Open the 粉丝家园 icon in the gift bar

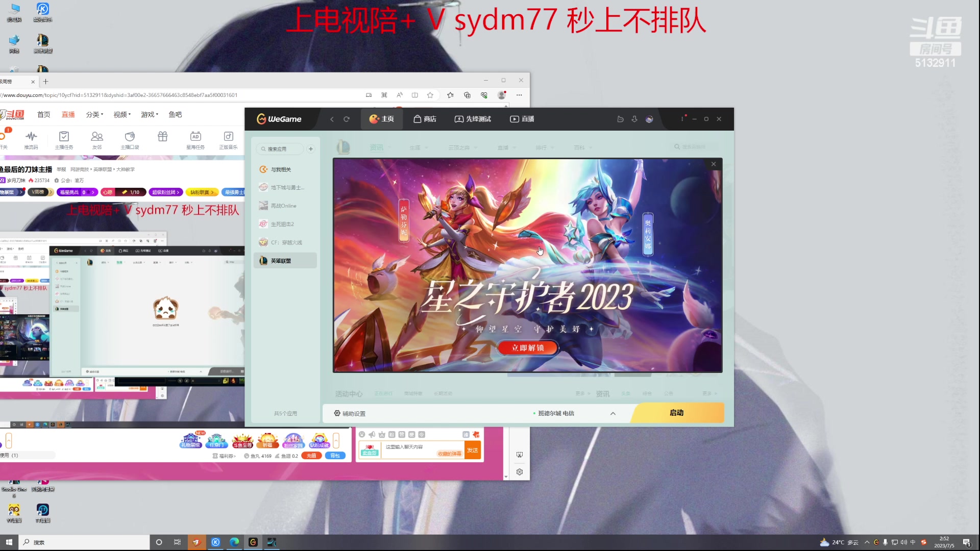293,440
